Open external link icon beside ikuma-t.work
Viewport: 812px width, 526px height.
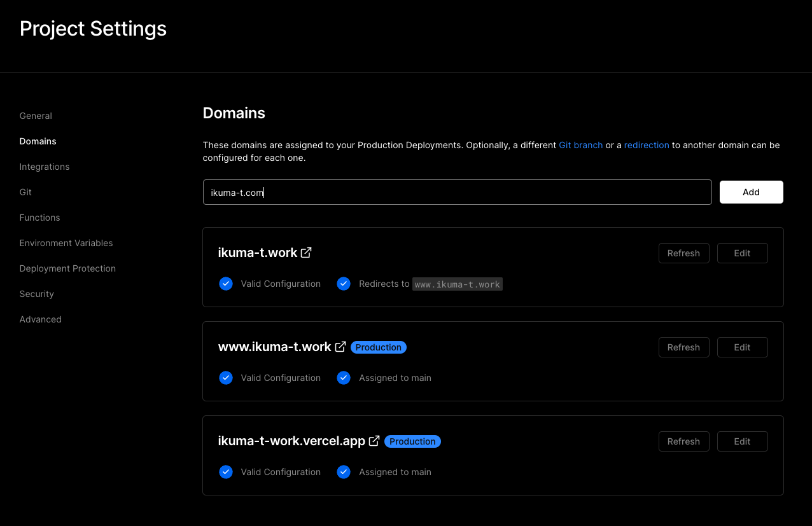click(x=306, y=253)
